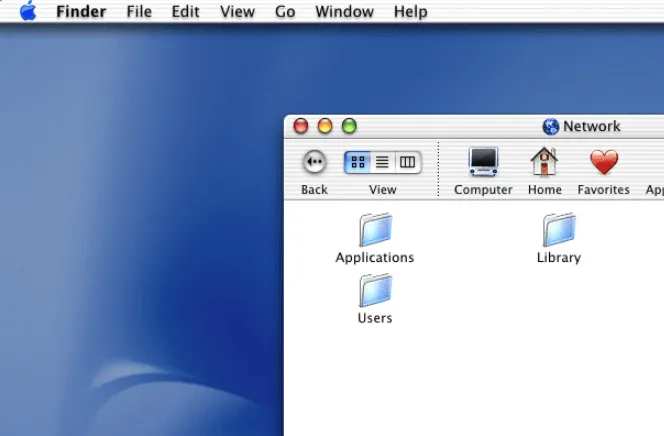Select the Applications folder icon
Image resolution: width=664 pixels, height=436 pixels.
click(x=375, y=229)
